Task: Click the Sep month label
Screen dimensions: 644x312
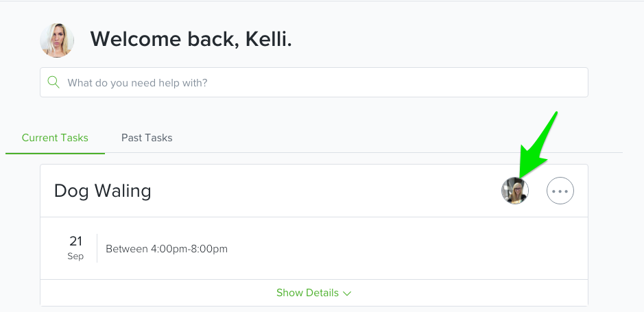Action: click(75, 256)
